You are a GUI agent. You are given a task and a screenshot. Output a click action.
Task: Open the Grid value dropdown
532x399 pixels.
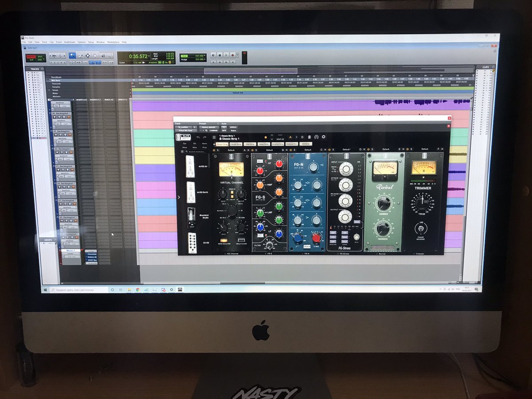point(204,56)
